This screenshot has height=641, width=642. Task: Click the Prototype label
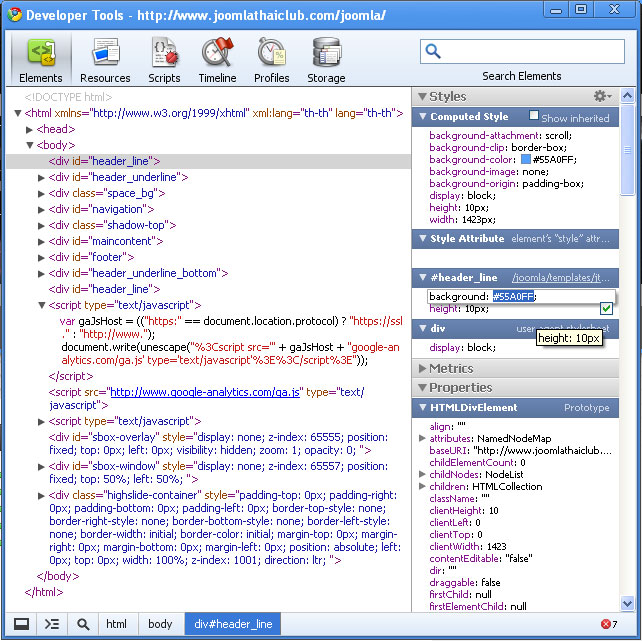pos(586,408)
